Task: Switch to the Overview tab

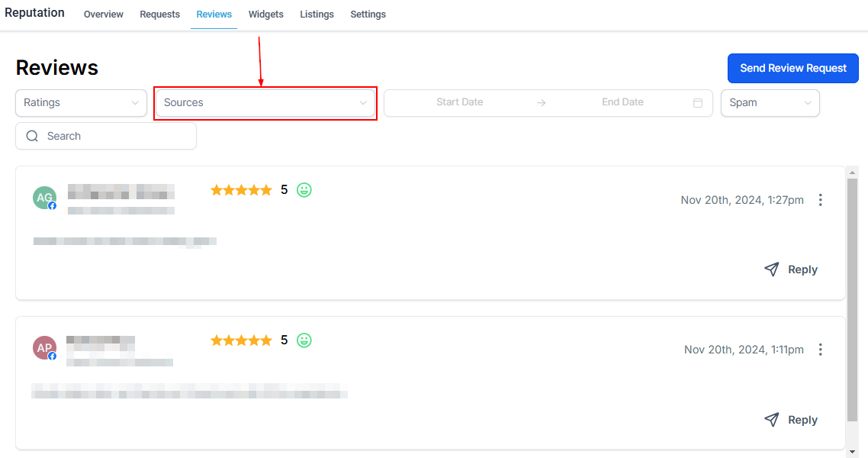Action: (x=103, y=15)
